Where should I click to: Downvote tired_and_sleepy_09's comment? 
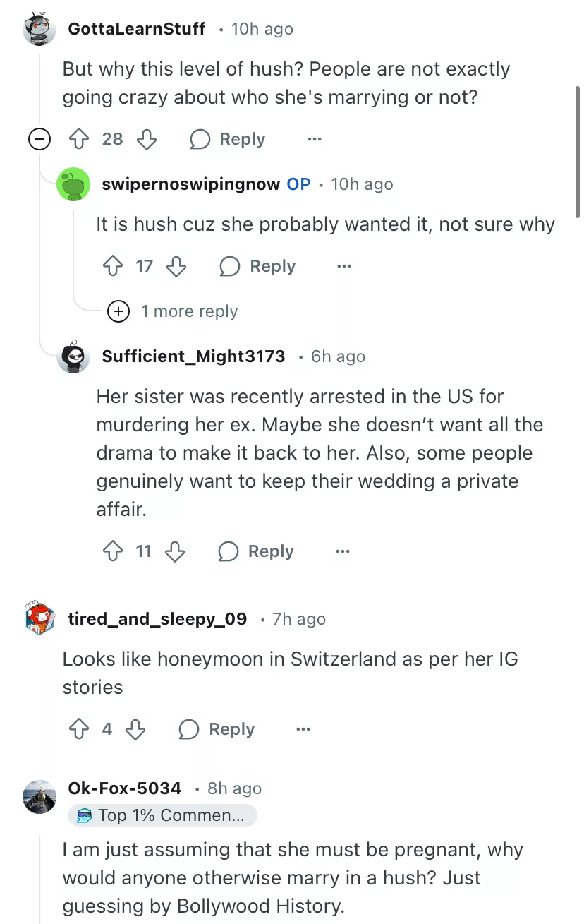135,729
